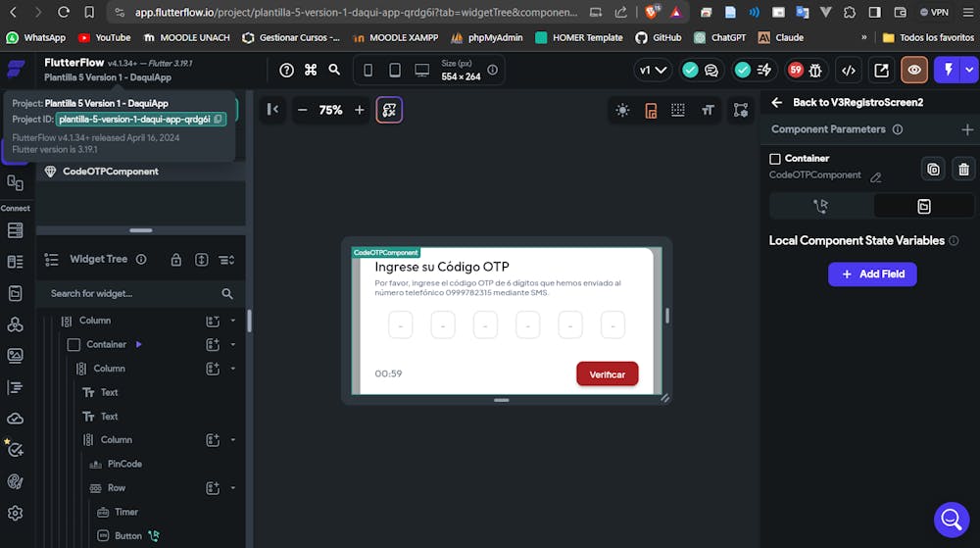Add component parameter plus icon
The image size is (980, 548).
[x=967, y=129]
